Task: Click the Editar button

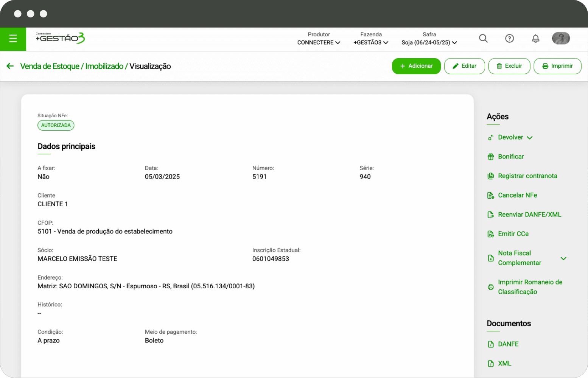Action: point(464,66)
